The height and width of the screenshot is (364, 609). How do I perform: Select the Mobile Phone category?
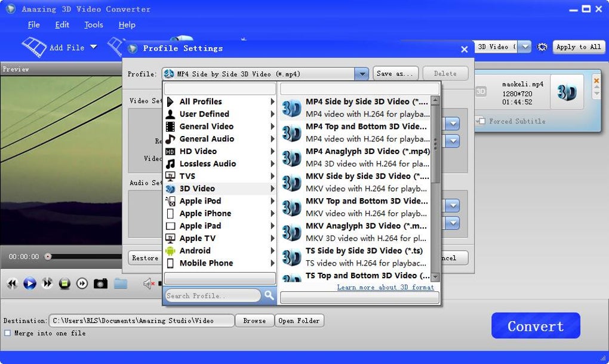[x=220, y=263]
